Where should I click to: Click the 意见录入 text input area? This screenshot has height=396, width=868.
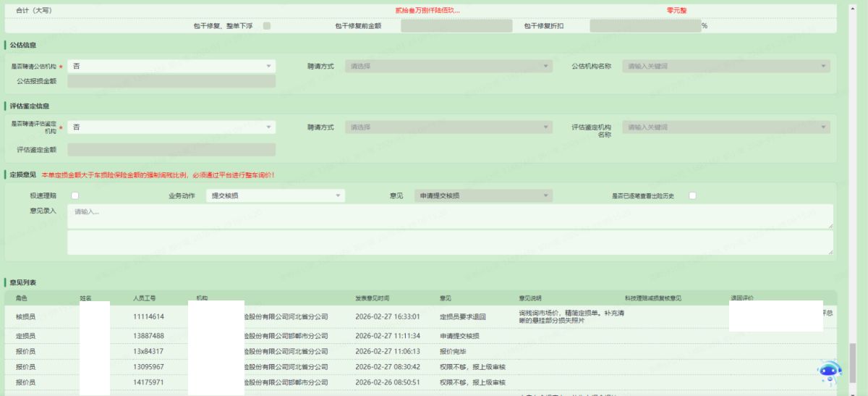449,216
